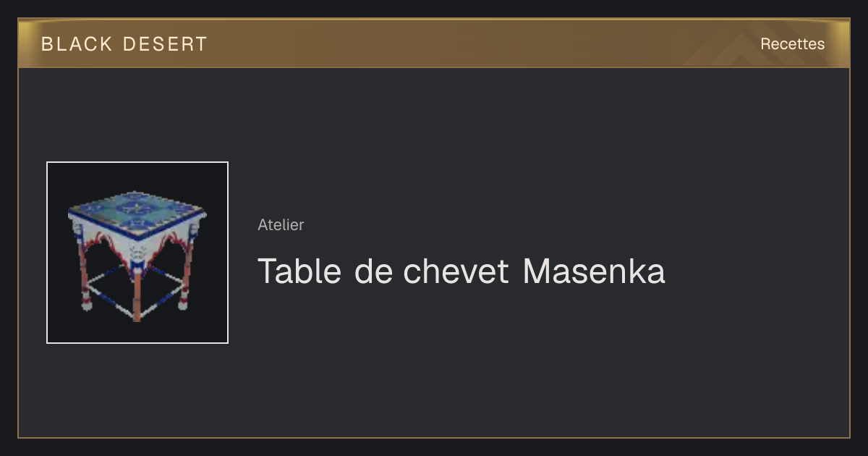Select the Atelier category label

[281, 224]
